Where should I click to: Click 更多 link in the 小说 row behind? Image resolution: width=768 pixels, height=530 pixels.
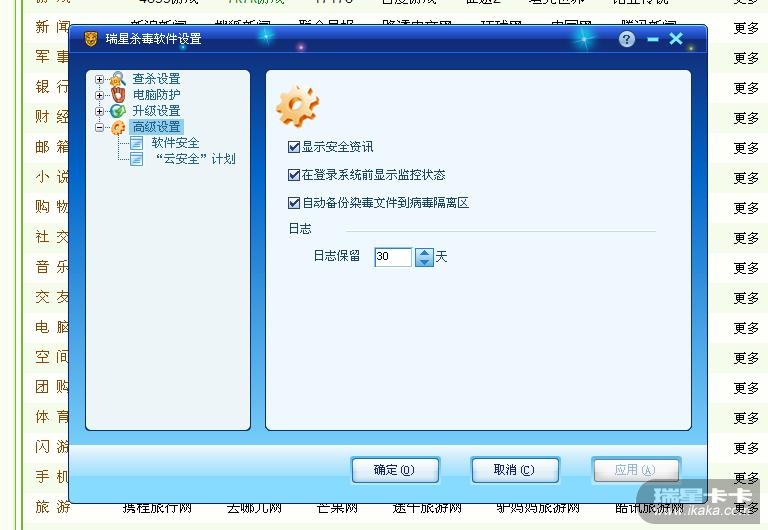[746, 178]
